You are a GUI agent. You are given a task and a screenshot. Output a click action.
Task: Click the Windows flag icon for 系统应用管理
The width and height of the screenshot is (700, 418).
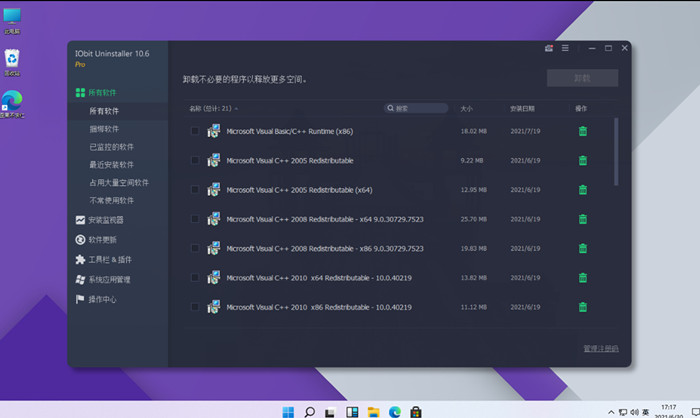80,280
